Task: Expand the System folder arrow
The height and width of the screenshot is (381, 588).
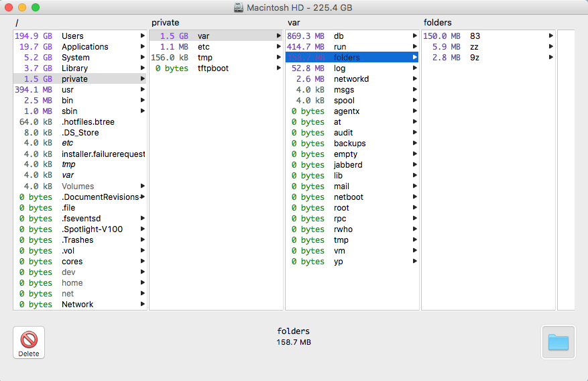Action: (x=143, y=57)
